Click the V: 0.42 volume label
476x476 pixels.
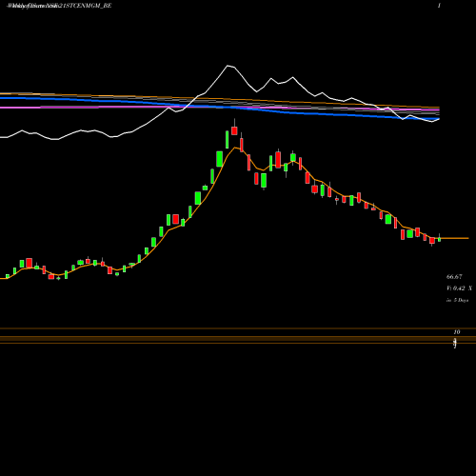click(x=459, y=288)
